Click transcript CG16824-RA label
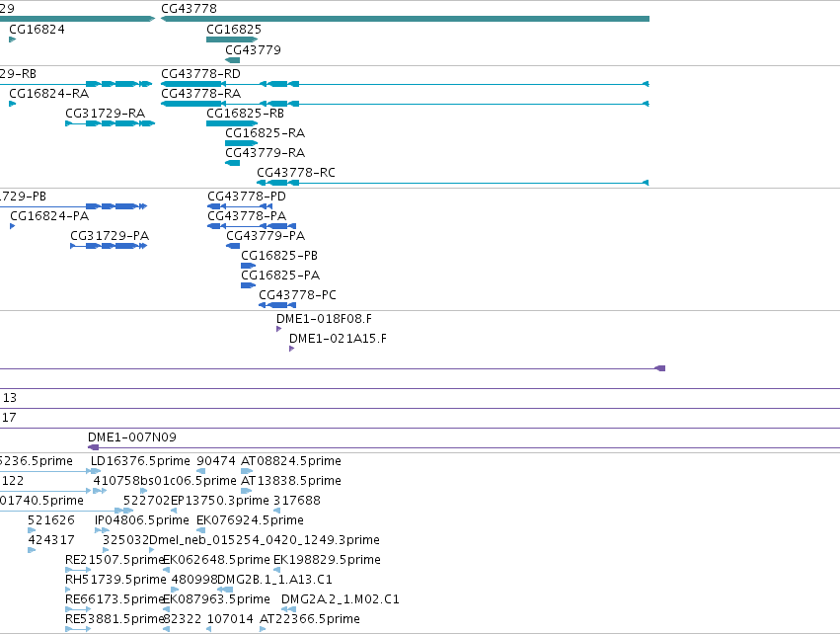 point(48,94)
